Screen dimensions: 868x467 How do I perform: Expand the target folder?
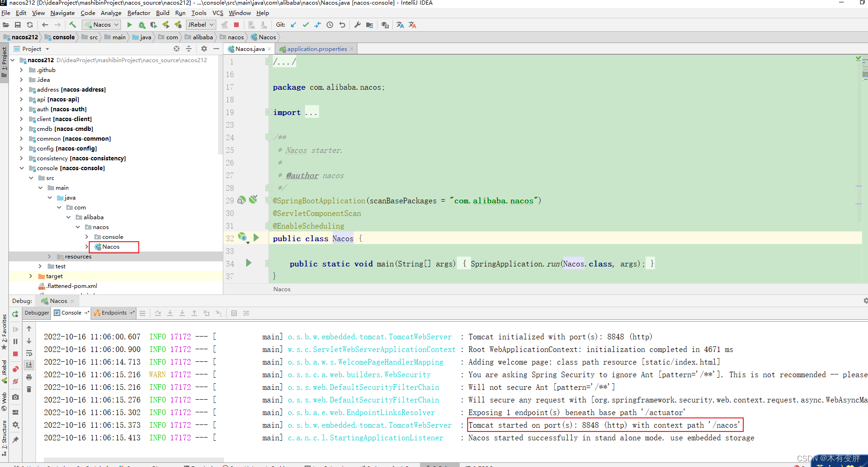(x=30, y=276)
